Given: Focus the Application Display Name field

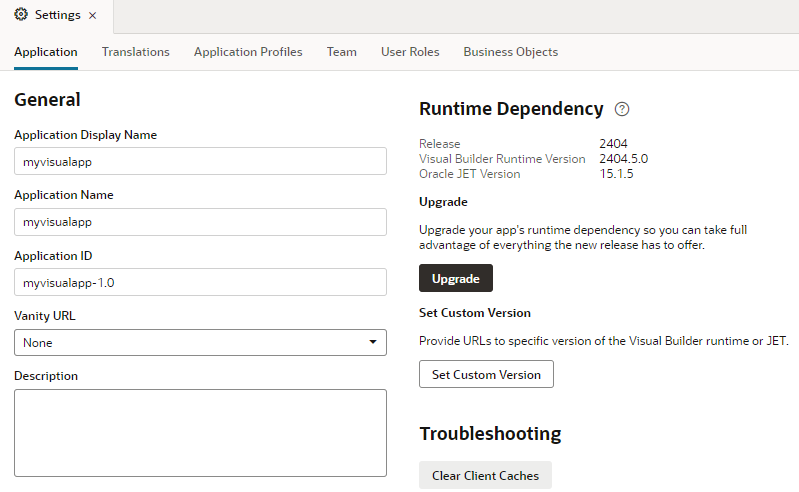Looking at the screenshot, I should click(200, 162).
